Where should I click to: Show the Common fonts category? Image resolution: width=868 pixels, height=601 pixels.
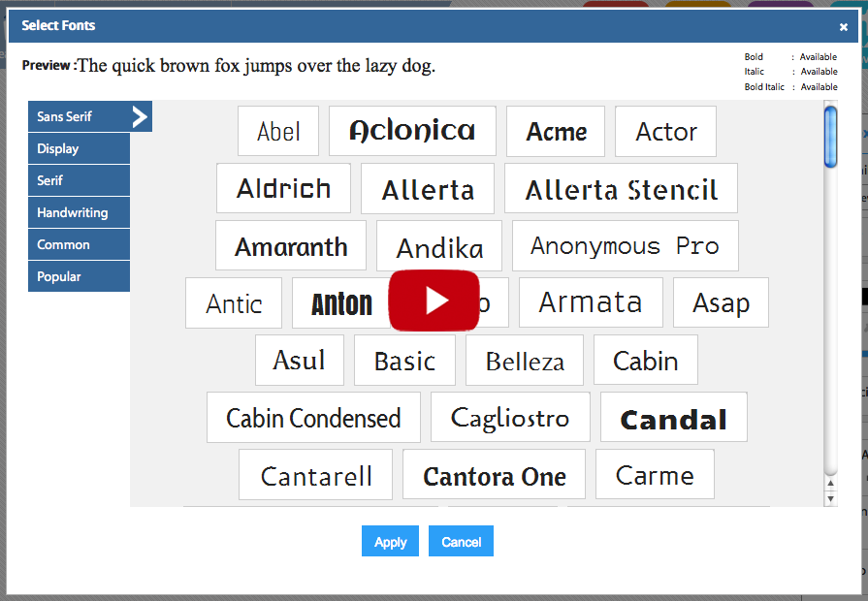point(80,244)
